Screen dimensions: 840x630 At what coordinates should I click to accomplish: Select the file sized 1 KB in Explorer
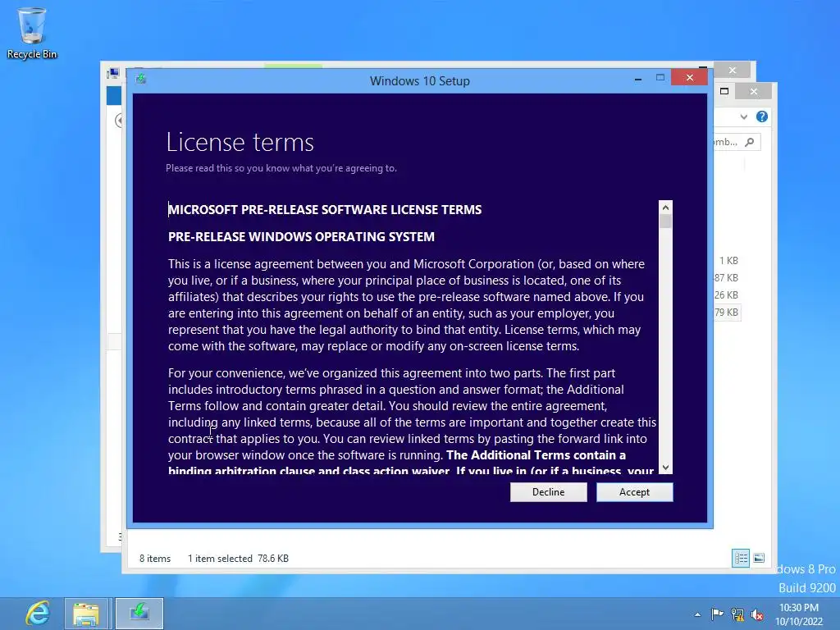[728, 261]
